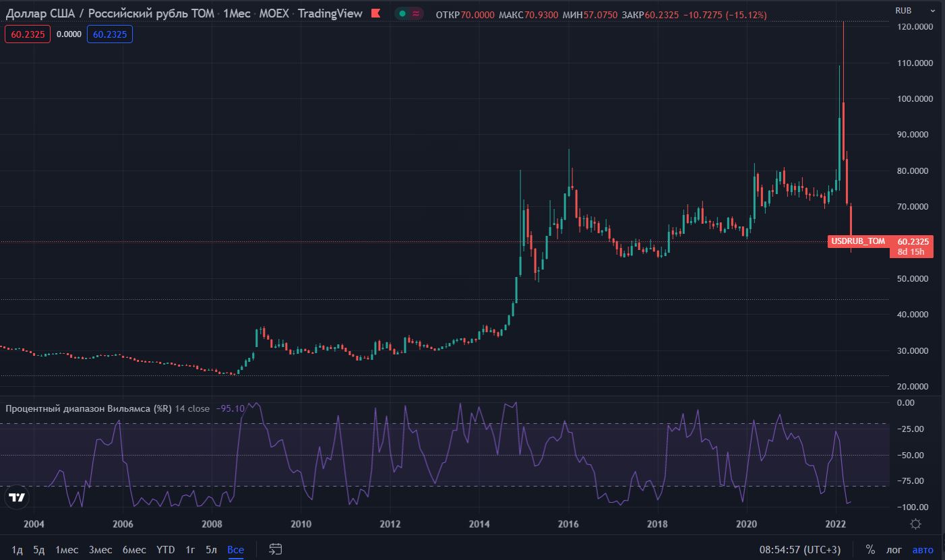This screenshot has width=945, height=560.
Task: Toggle percent scale mode
Action: pyautogui.click(x=870, y=549)
